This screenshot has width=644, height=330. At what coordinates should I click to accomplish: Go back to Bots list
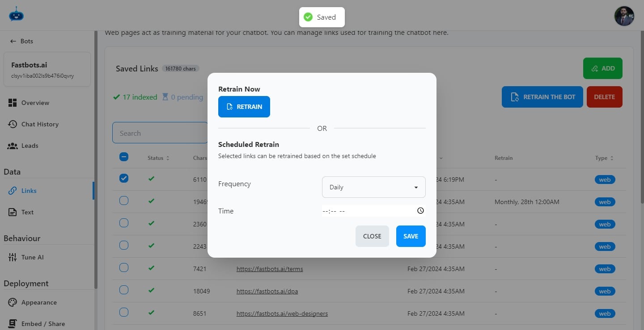21,41
